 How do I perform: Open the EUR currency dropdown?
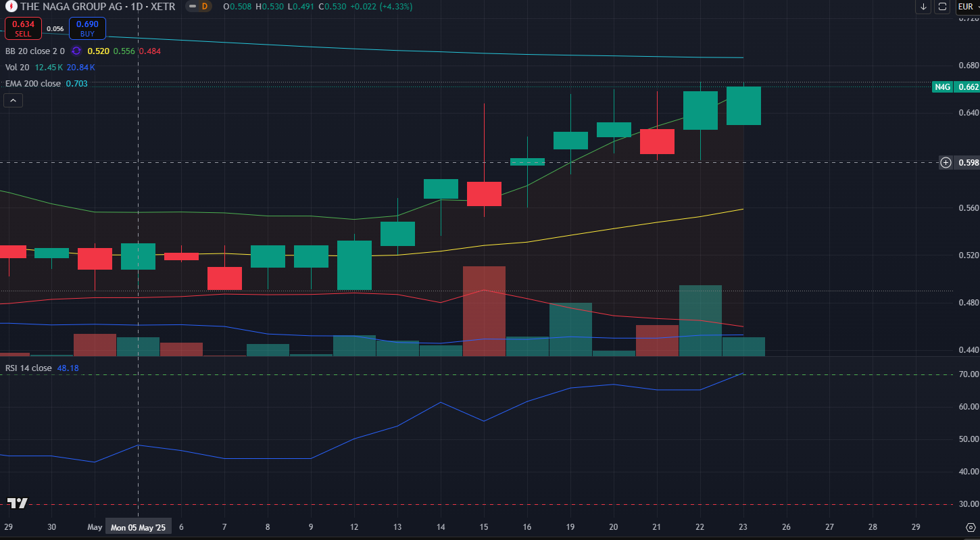[x=968, y=7]
